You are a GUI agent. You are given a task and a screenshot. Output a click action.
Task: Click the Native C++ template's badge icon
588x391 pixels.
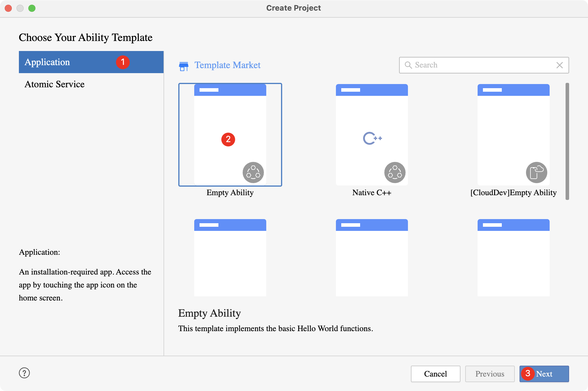[x=395, y=172]
